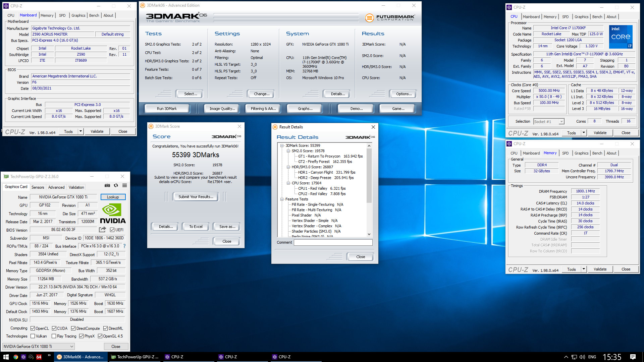This screenshot has width=644, height=362.
Task: Open Tools dropdown arrow in CPU-Z Memory window
Action: coord(584,269)
